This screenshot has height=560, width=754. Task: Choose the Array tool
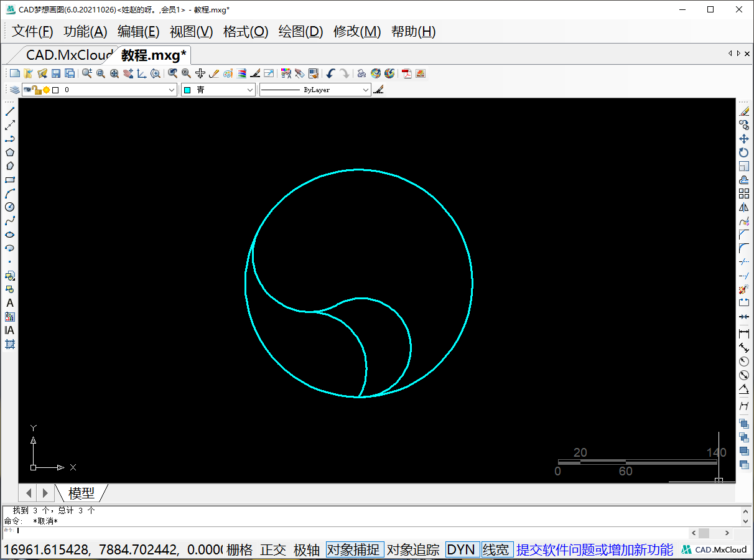tap(744, 194)
